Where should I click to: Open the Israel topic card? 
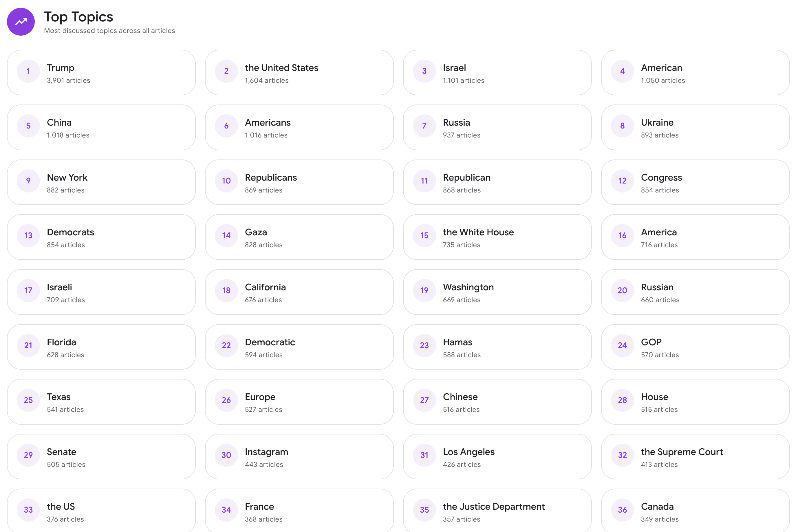click(497, 73)
